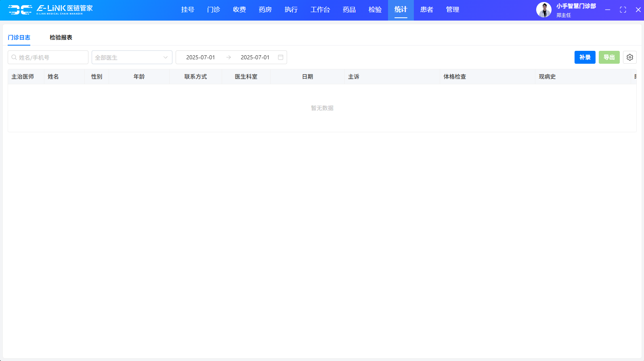Click the start date 2025-07-01 field
The image size is (644, 361).
tap(201, 57)
